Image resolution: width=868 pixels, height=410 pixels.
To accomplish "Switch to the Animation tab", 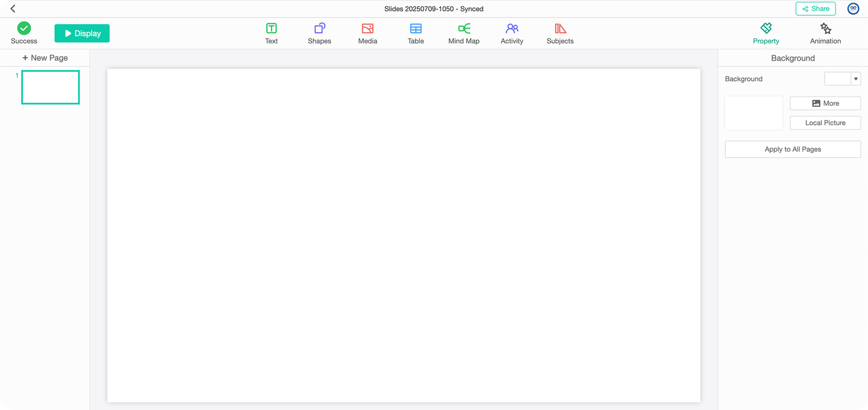I will (825, 33).
